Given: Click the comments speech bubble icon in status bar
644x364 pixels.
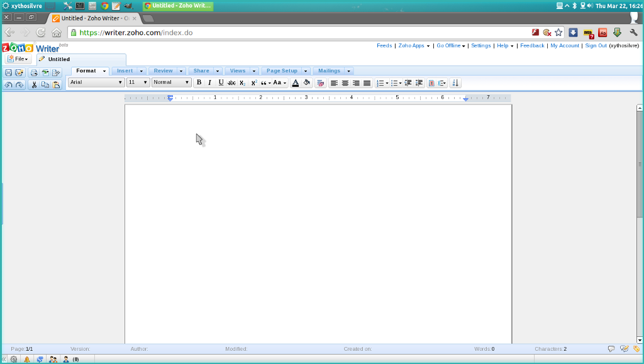Looking at the screenshot, I should (x=611, y=349).
